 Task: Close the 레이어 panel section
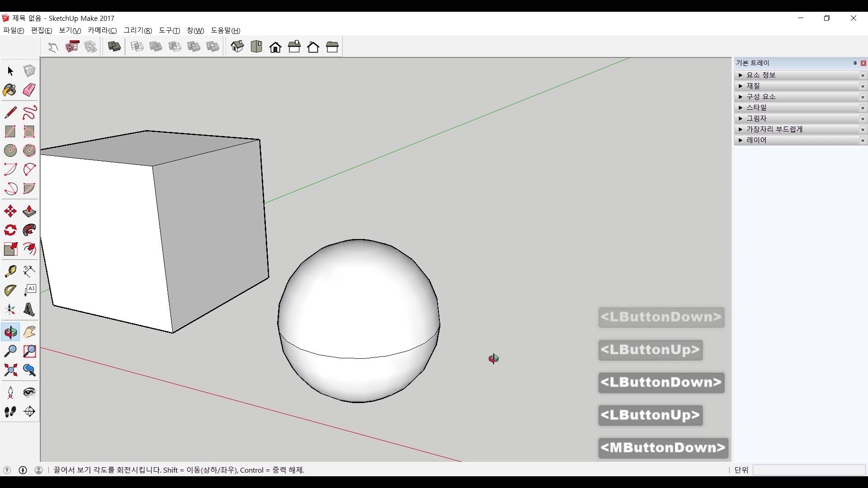tap(863, 141)
